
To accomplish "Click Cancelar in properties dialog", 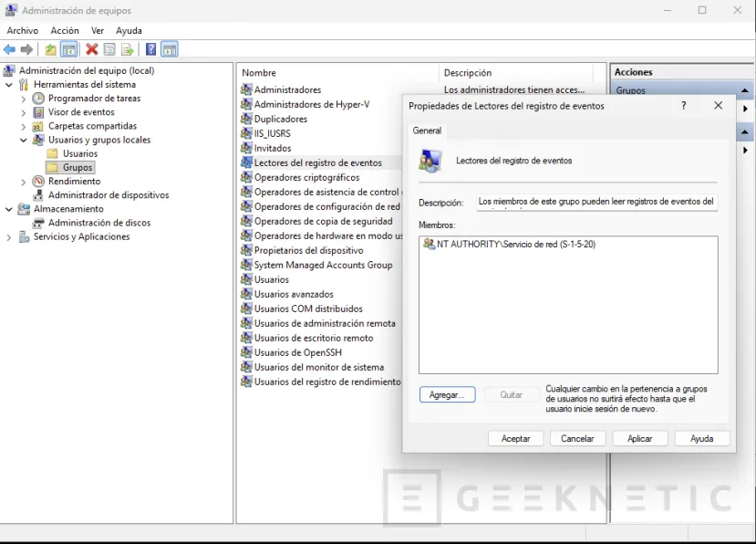I will (x=577, y=438).
